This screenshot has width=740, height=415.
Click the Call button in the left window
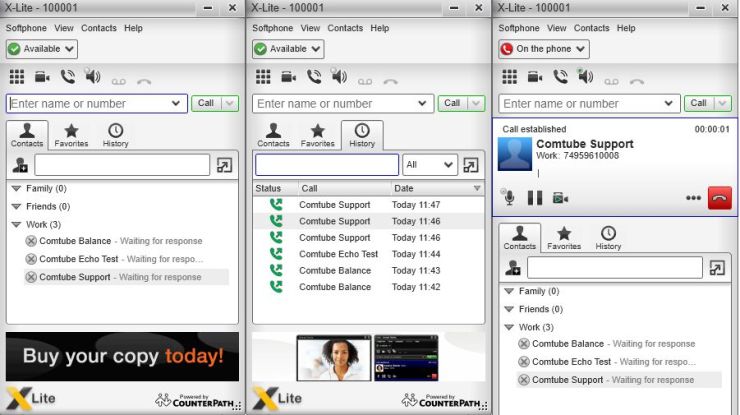206,103
